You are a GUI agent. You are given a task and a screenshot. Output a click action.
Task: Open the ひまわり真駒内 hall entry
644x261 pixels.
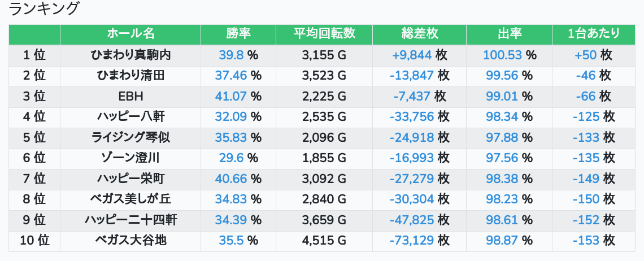(x=130, y=55)
